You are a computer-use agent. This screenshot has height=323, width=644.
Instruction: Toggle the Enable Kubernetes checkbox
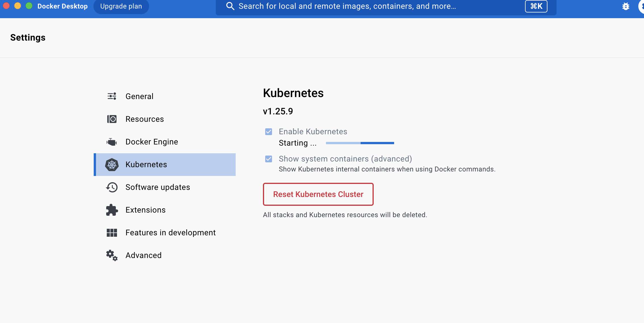269,132
